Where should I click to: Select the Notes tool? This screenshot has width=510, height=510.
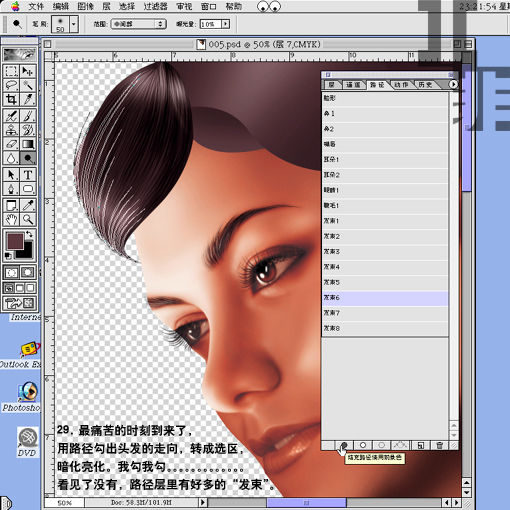tap(11, 205)
